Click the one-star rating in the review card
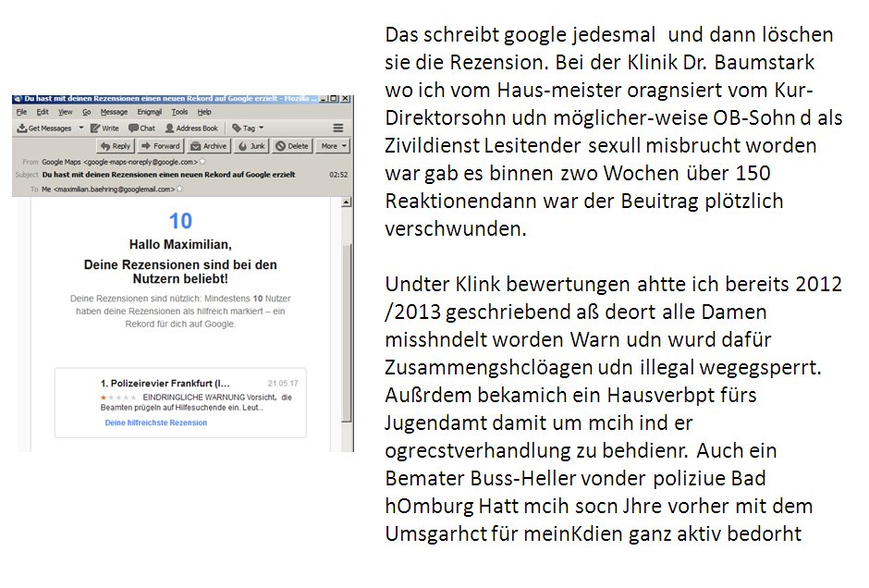This screenshot has width=869, height=588. tap(118, 398)
